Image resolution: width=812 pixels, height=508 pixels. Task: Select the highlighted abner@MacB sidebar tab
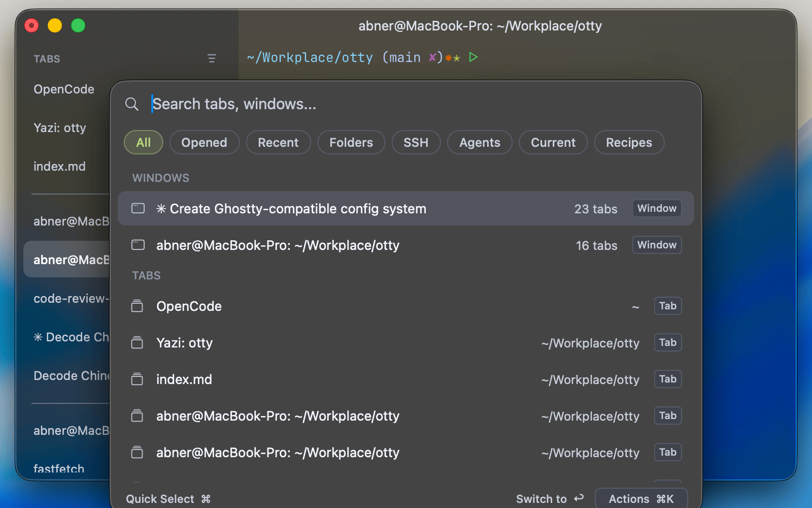(67, 260)
